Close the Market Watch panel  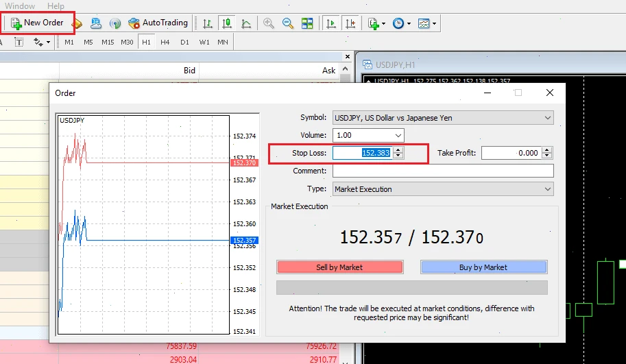click(348, 57)
